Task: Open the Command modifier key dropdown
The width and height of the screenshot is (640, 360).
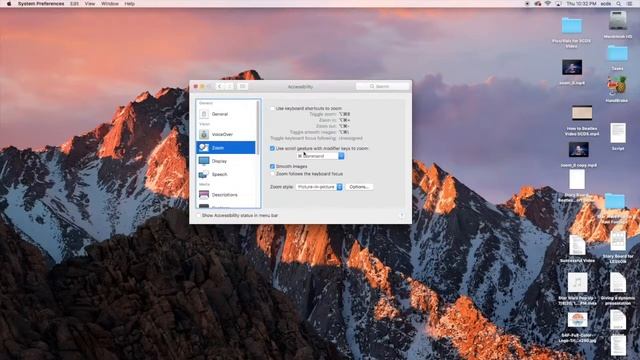Action: [x=320, y=156]
